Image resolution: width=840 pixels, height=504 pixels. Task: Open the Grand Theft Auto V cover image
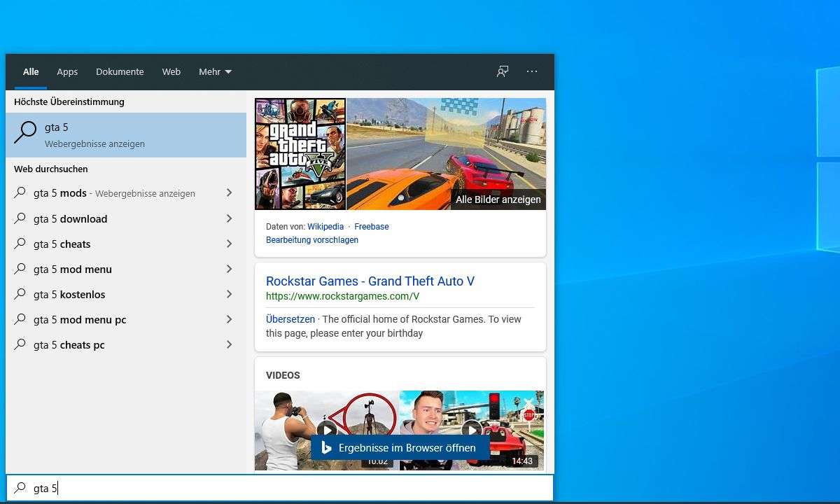(300, 154)
